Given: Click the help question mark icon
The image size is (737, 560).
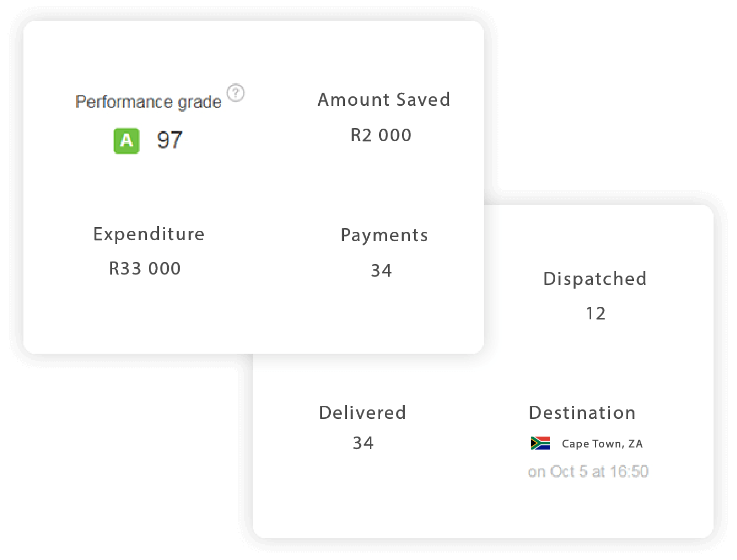Looking at the screenshot, I should click(x=236, y=93).
